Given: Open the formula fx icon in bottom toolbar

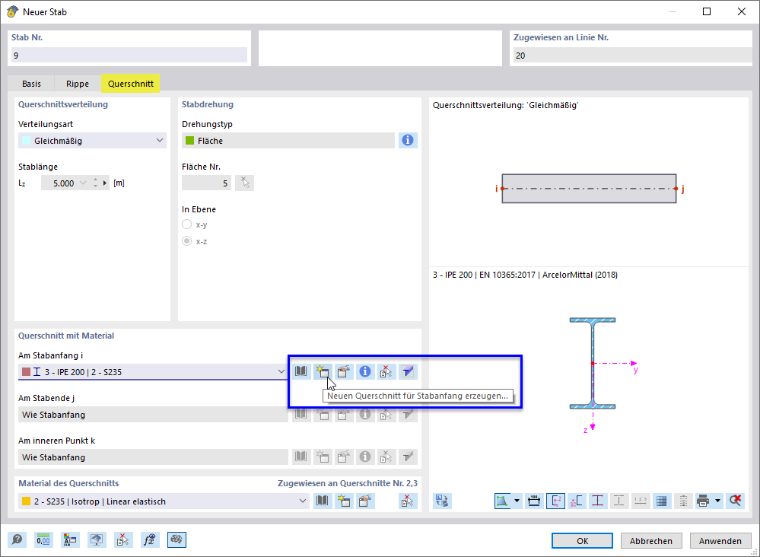Looking at the screenshot, I should tap(150, 540).
